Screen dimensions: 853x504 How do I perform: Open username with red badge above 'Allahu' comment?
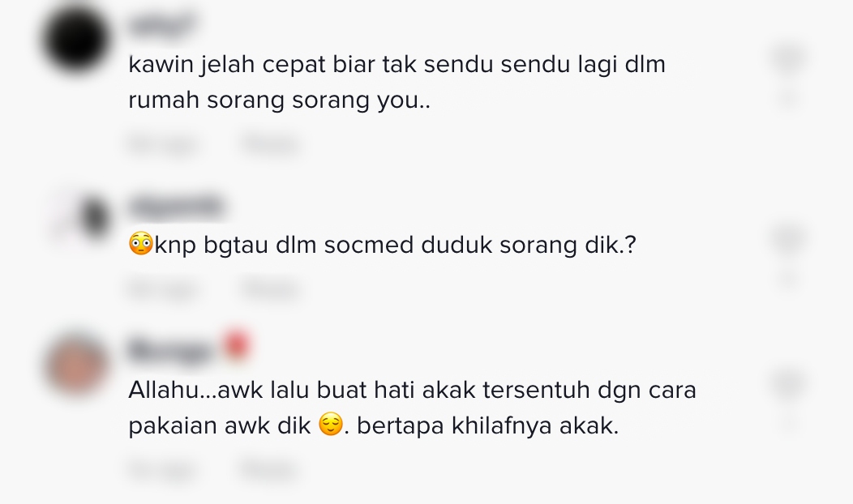point(171,351)
